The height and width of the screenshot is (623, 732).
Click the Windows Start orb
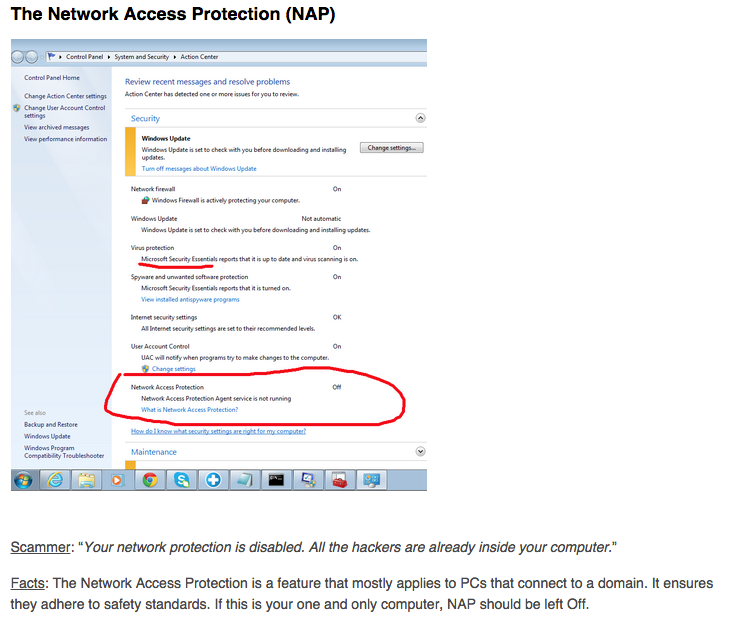pyautogui.click(x=22, y=480)
